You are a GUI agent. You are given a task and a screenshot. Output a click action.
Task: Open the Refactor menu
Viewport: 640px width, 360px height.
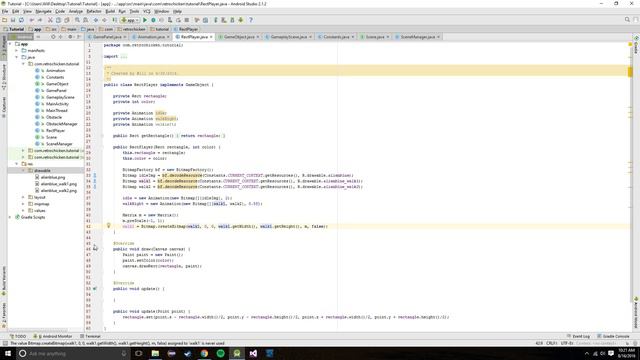94,11
